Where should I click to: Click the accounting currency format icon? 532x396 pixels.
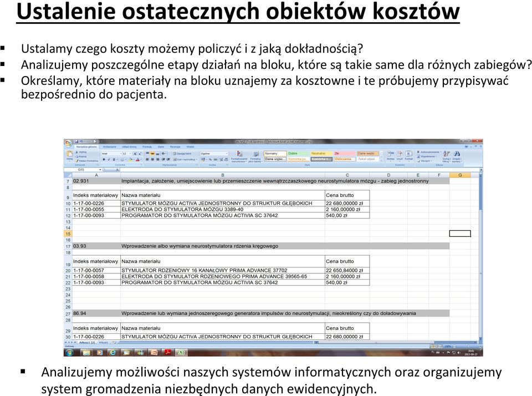click(203, 159)
